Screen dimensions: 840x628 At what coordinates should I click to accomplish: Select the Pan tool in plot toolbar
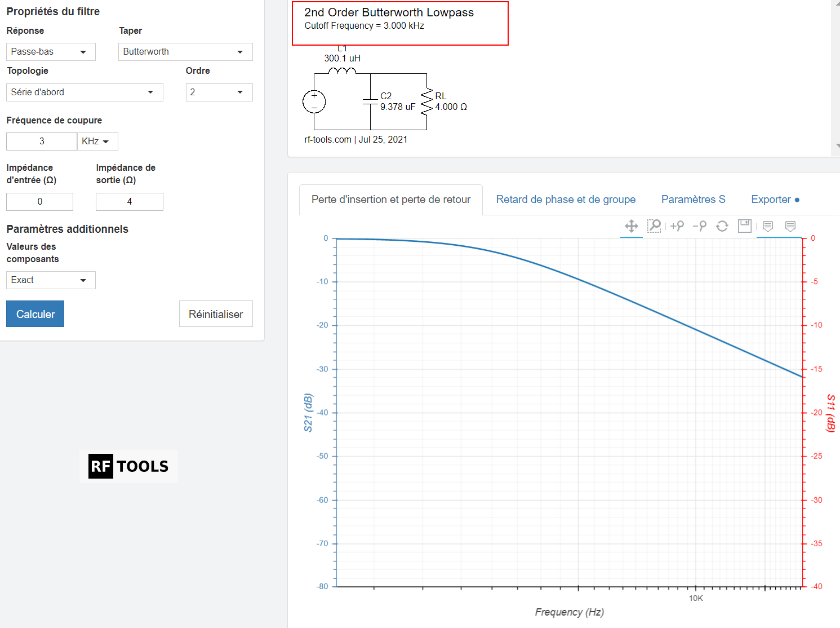(x=631, y=226)
